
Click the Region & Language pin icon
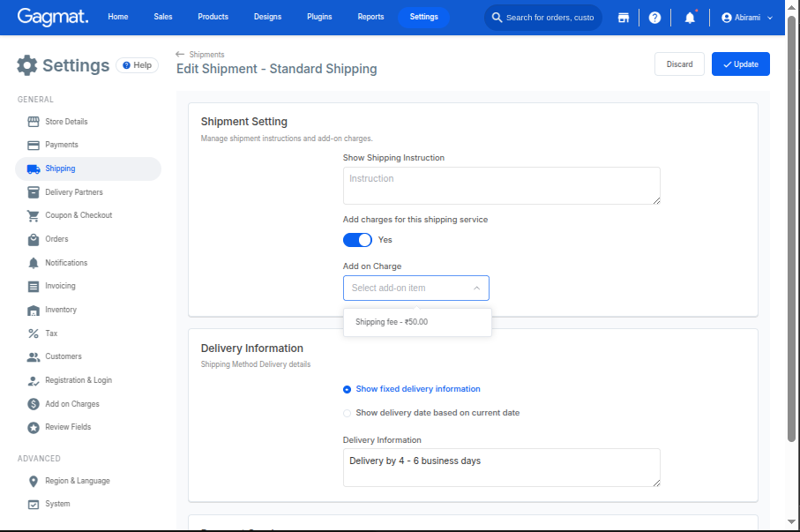point(34,481)
